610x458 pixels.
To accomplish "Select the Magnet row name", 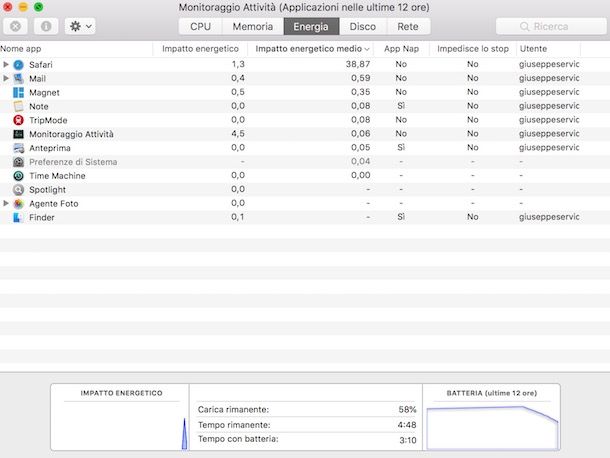I will point(44,93).
